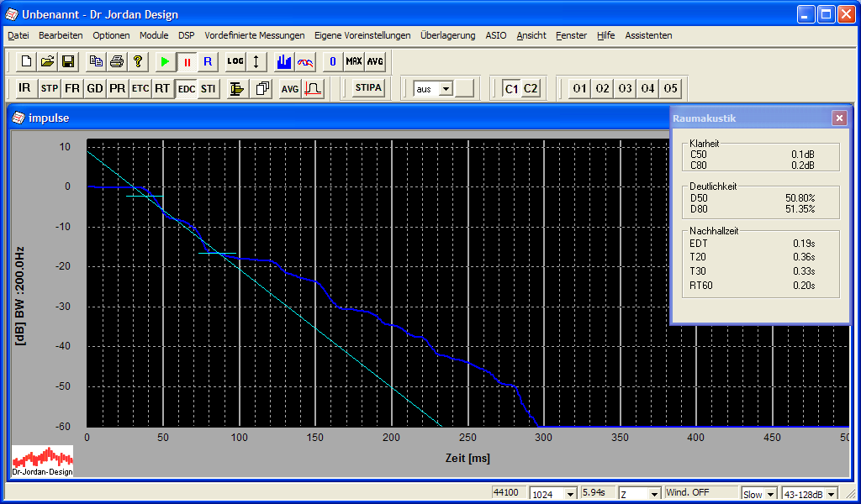Switch to FR frequency response view
The width and height of the screenshot is (861, 504).
[x=72, y=88]
